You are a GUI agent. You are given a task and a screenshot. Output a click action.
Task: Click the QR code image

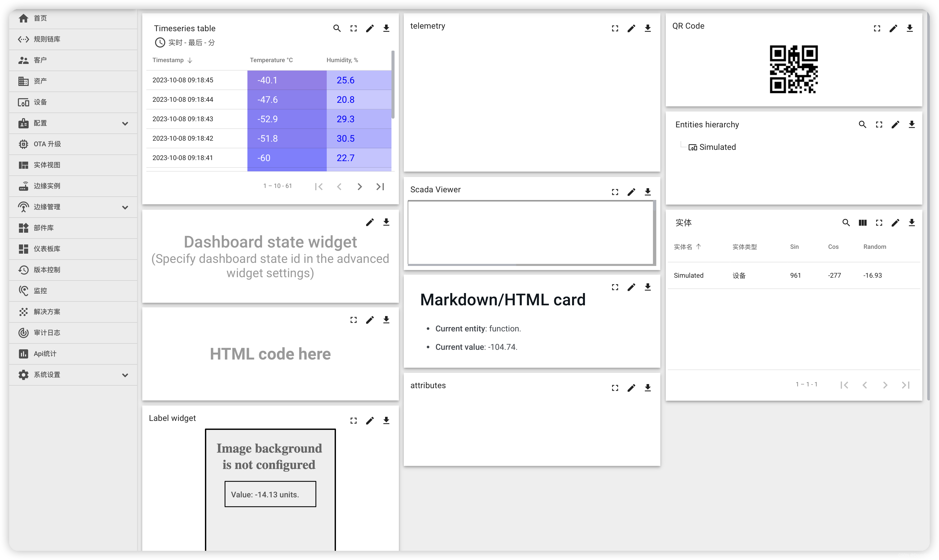point(794,70)
